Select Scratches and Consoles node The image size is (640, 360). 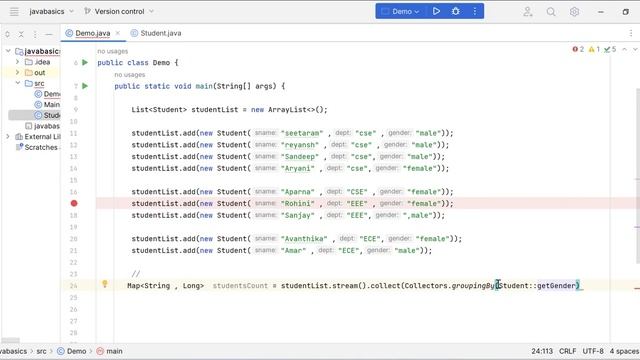coord(38,147)
